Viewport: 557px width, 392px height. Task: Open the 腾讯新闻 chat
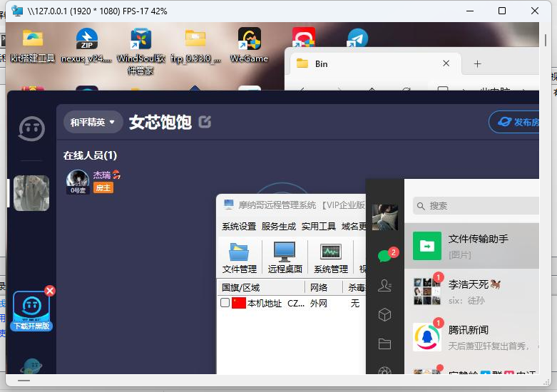471,336
